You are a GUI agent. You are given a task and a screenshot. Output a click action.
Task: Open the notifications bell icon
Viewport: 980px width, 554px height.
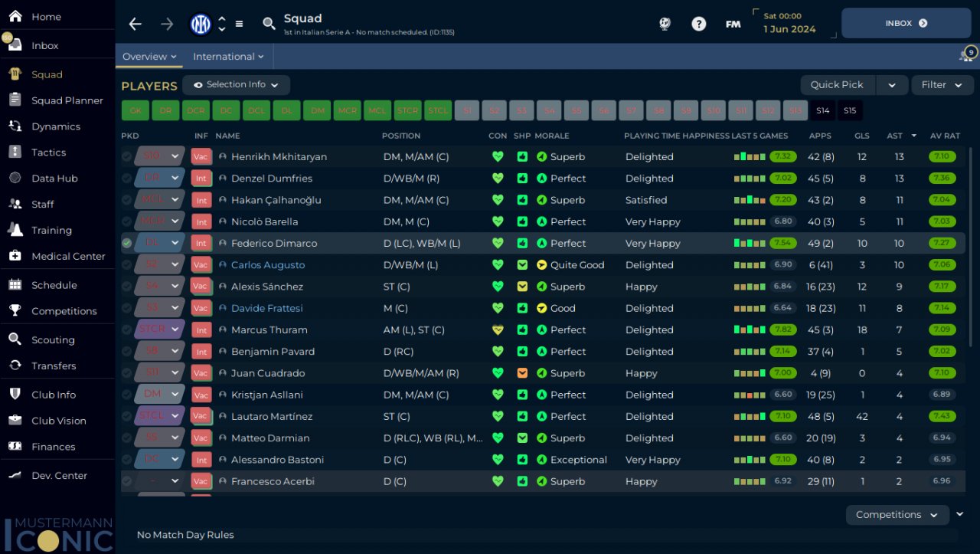[x=966, y=56]
